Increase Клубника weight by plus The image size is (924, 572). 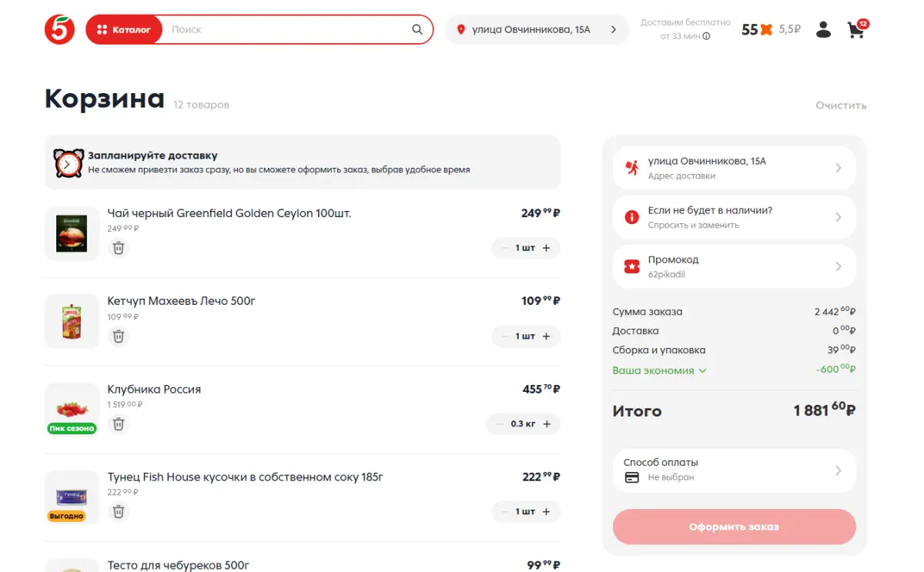pos(547,423)
